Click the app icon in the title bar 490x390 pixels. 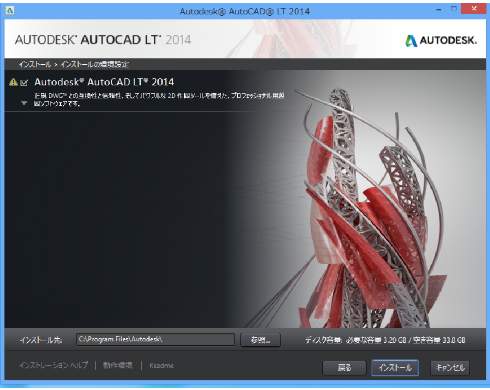(10, 11)
